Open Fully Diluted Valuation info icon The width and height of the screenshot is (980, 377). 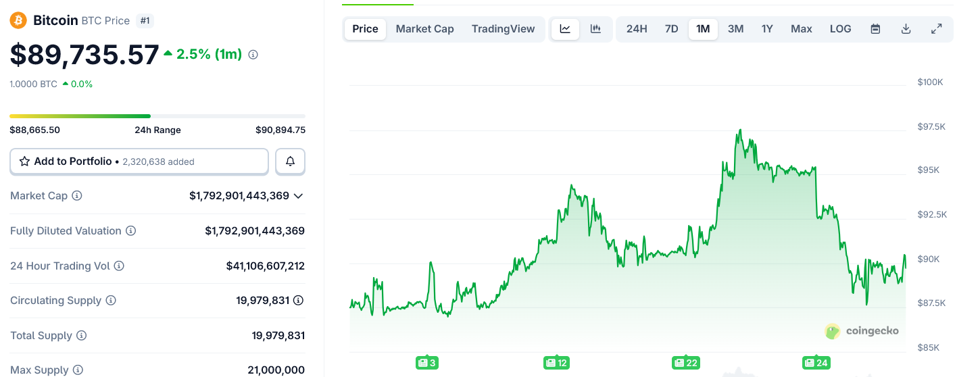pyautogui.click(x=131, y=231)
